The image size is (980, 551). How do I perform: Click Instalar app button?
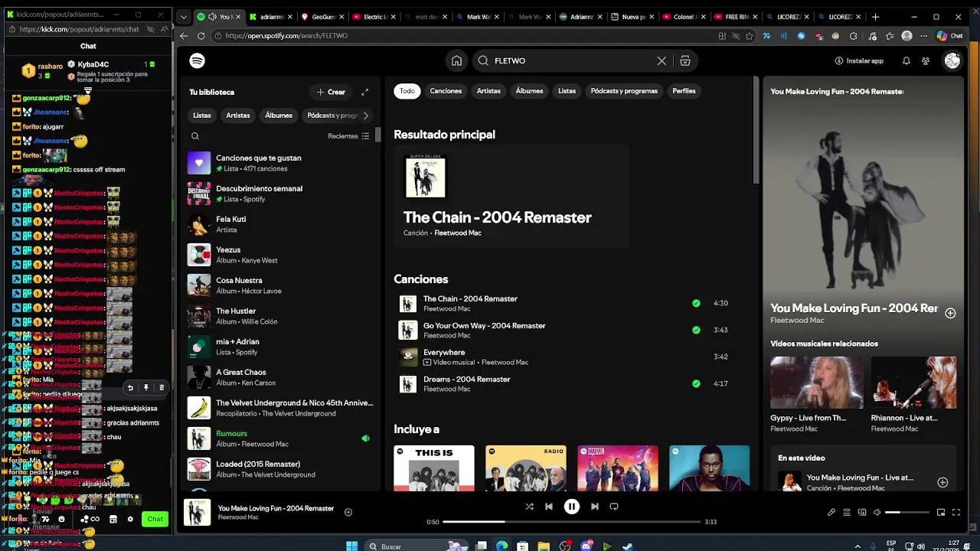(x=859, y=60)
